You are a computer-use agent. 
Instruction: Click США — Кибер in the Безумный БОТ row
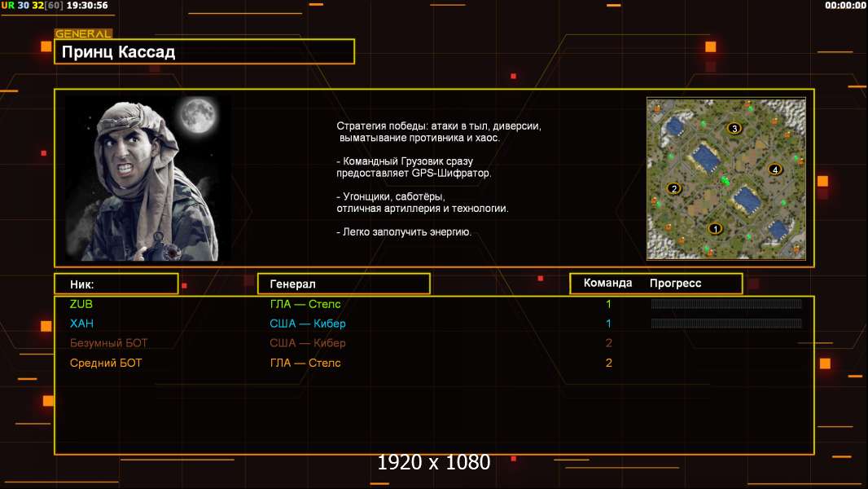click(308, 343)
